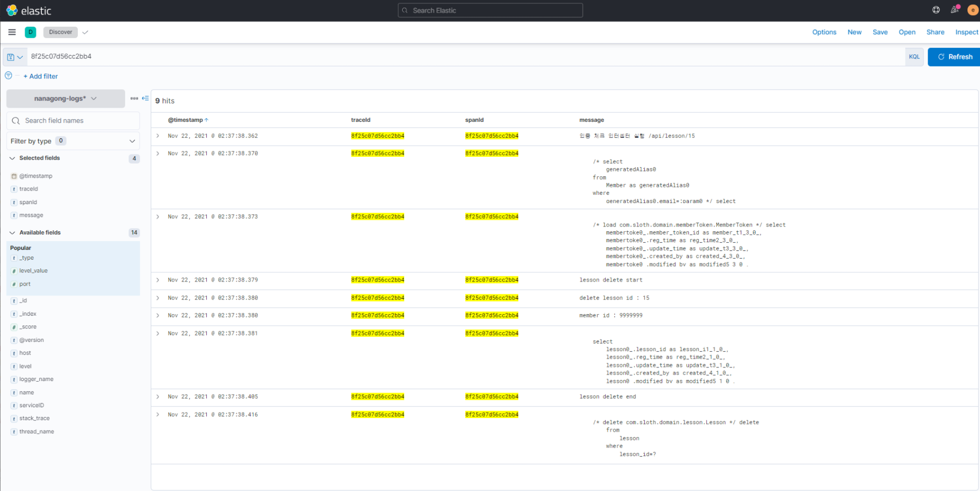This screenshot has height=491, width=980.
Task: Click the type icon of traceId field
Action: (x=14, y=189)
